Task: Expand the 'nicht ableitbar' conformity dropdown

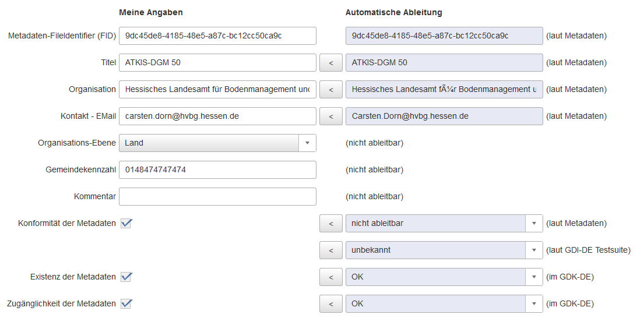Action: [x=534, y=223]
